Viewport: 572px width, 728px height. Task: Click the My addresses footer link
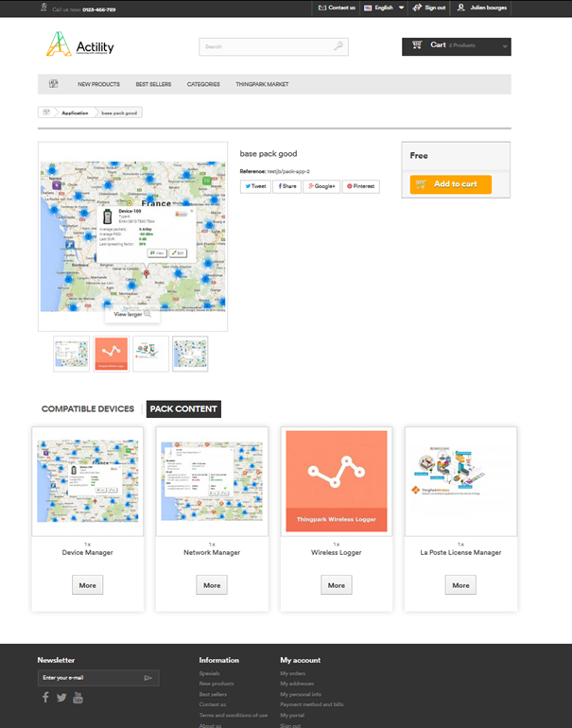(x=297, y=684)
